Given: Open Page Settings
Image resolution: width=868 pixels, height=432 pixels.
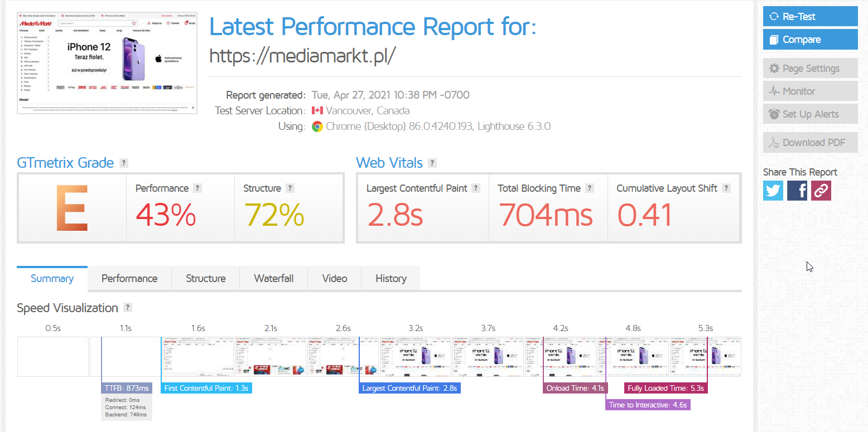Looking at the screenshot, I should pos(810,69).
